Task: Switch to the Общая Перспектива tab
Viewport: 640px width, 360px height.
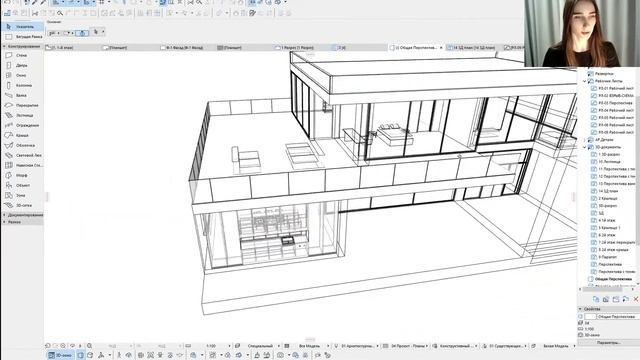Action: 415,48
